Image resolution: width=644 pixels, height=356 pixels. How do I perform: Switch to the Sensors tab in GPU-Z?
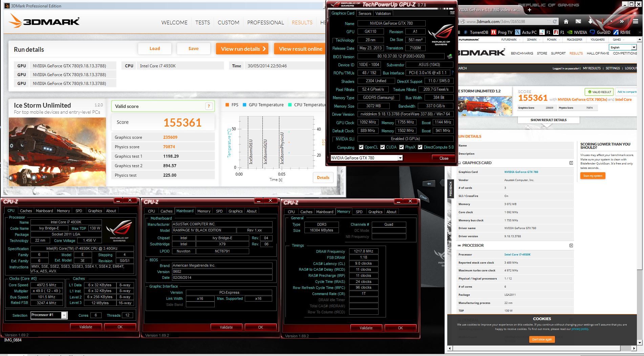coord(365,13)
